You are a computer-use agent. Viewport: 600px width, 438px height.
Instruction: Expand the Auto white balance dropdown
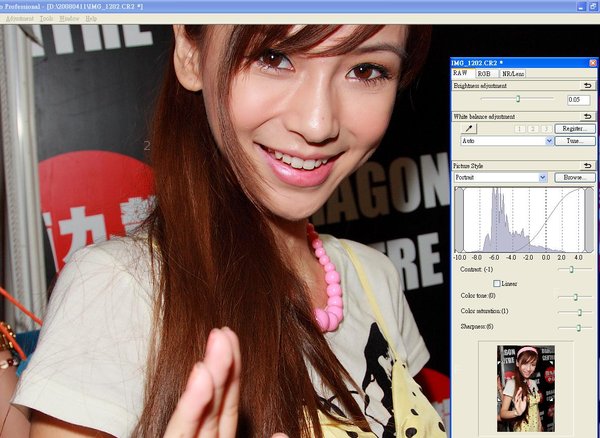(549, 141)
